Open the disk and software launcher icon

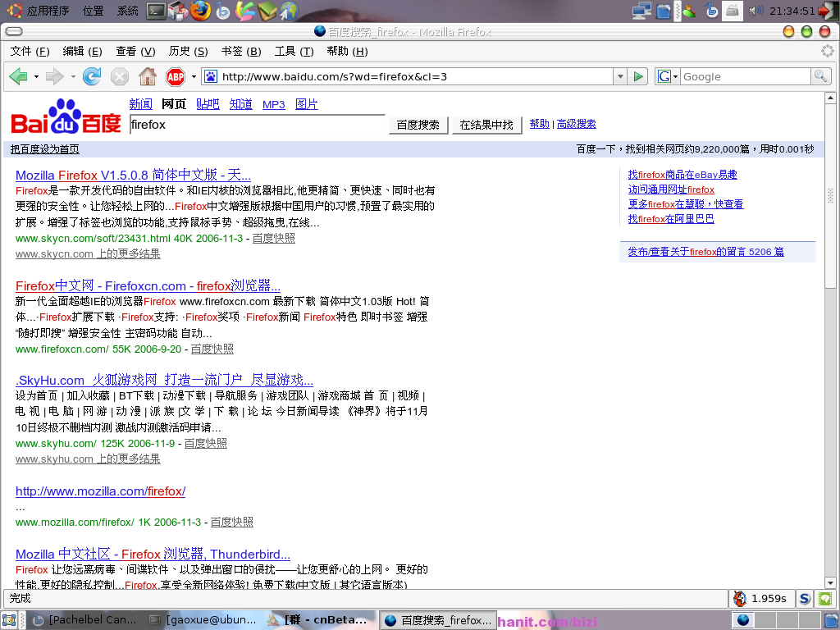tap(178, 11)
